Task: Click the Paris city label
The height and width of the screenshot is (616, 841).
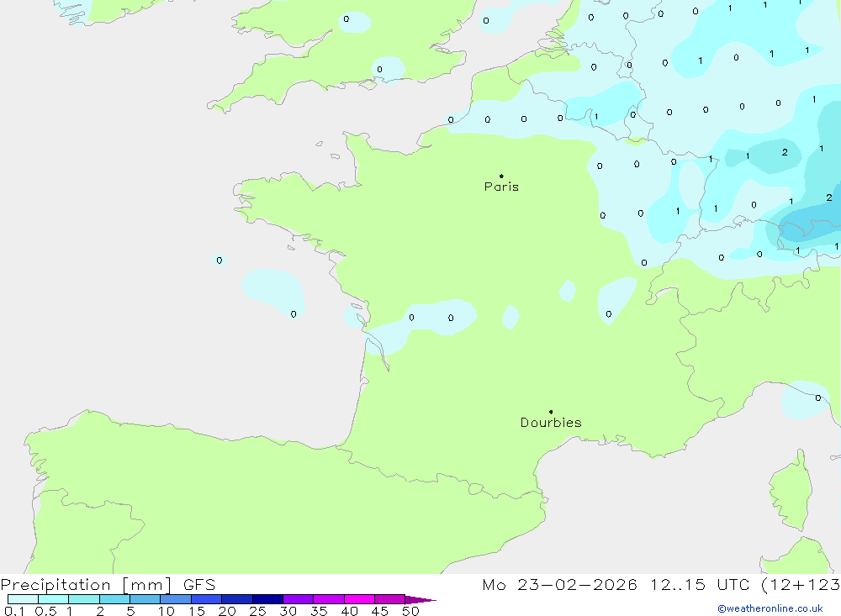Action: pyautogui.click(x=501, y=187)
